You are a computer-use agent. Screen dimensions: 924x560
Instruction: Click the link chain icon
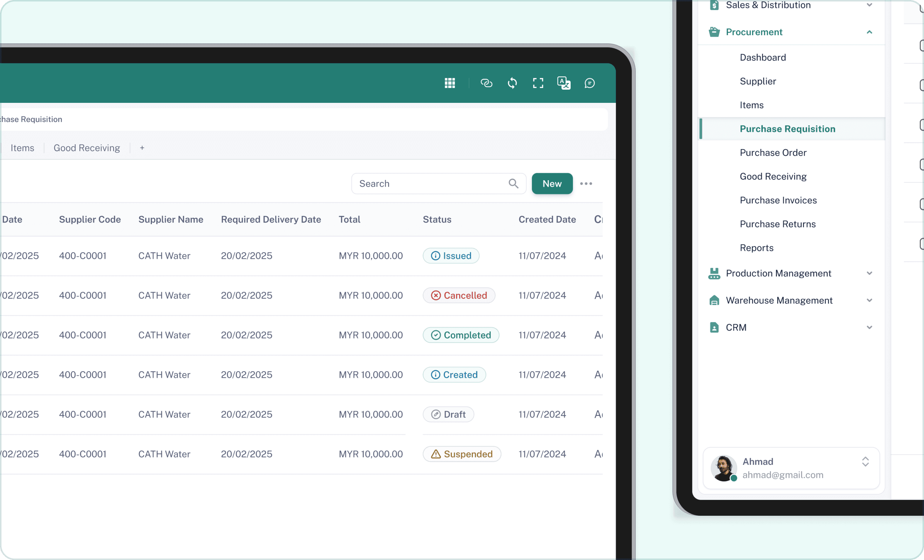[486, 83]
